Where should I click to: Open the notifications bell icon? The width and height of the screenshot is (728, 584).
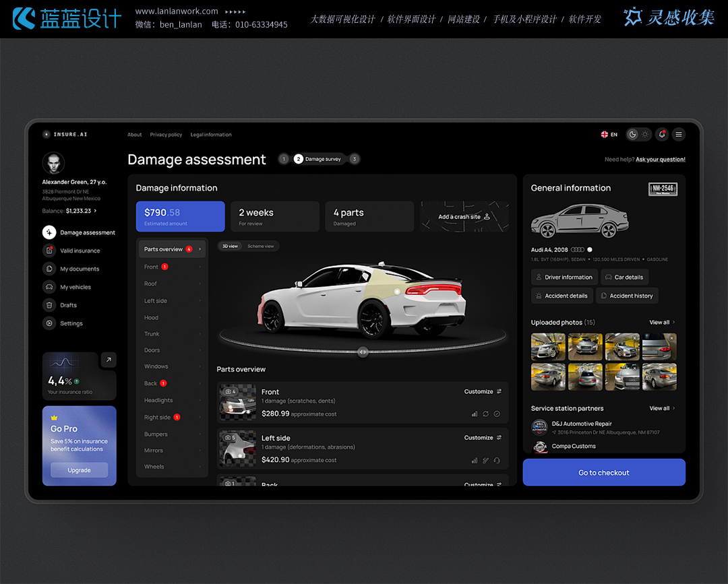coord(662,134)
